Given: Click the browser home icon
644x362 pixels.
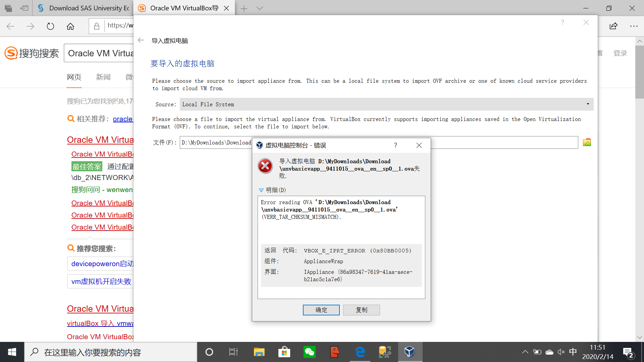Looking at the screenshot, I should 70,26.
